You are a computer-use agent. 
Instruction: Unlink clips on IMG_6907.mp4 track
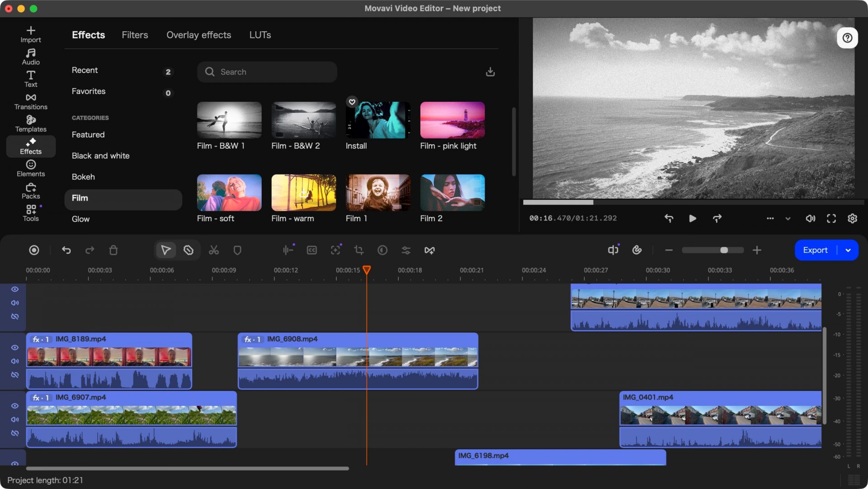15,433
